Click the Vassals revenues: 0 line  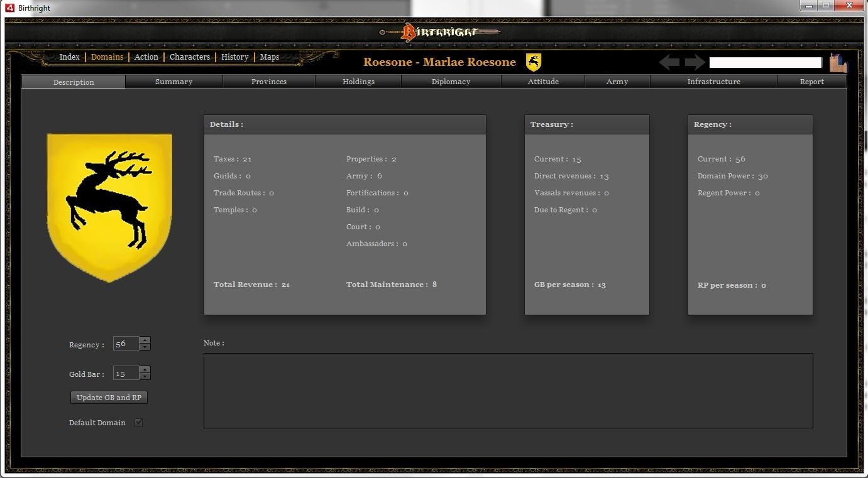pyautogui.click(x=571, y=193)
